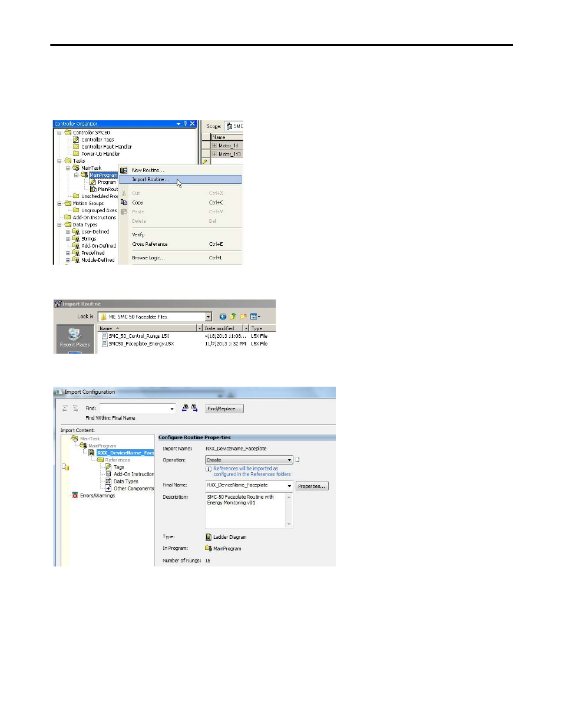
Task: Click the Back button in Import Routine
Action: tap(223, 317)
